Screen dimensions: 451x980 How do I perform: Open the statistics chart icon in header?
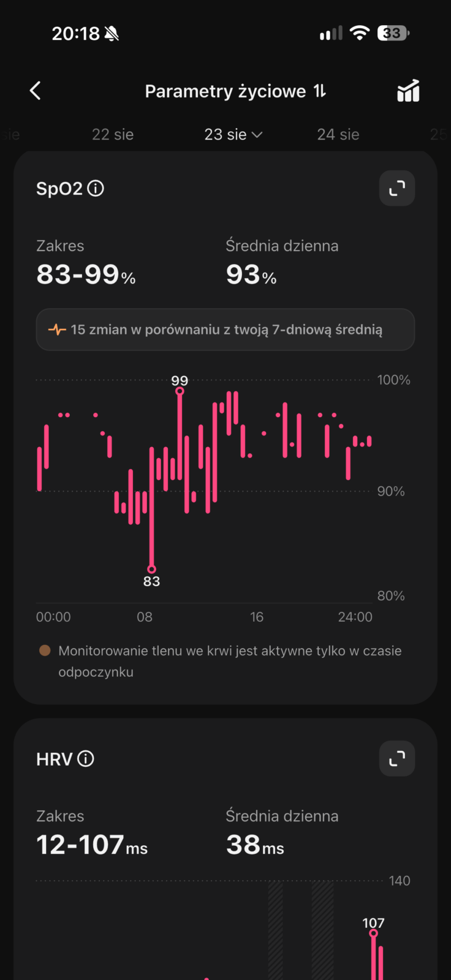coord(408,91)
